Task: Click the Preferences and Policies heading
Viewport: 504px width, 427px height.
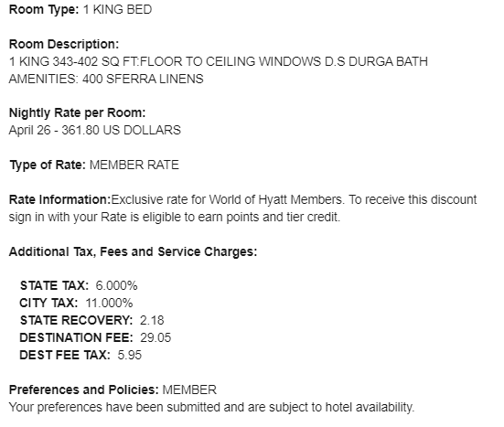Action: coord(84,390)
